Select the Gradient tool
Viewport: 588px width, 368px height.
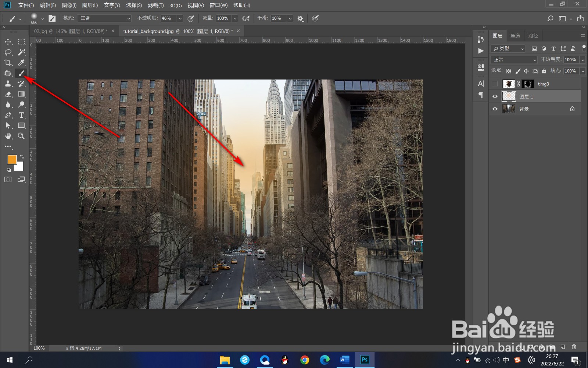pos(21,94)
